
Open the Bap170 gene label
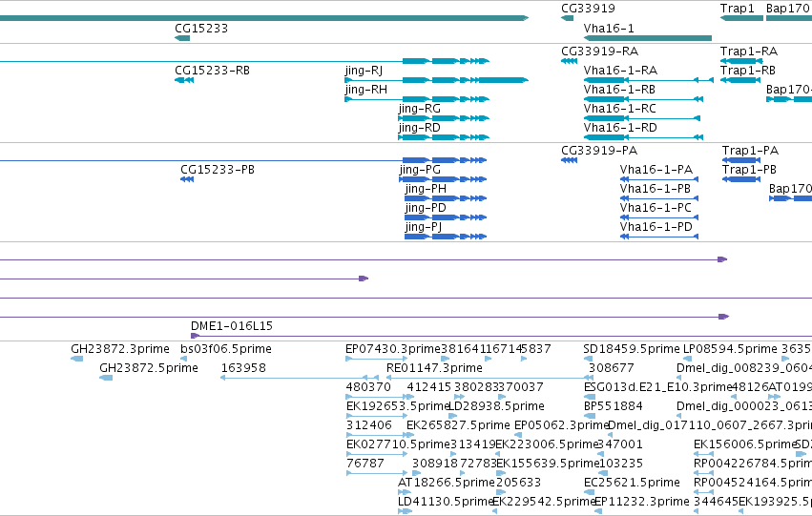pos(787,9)
